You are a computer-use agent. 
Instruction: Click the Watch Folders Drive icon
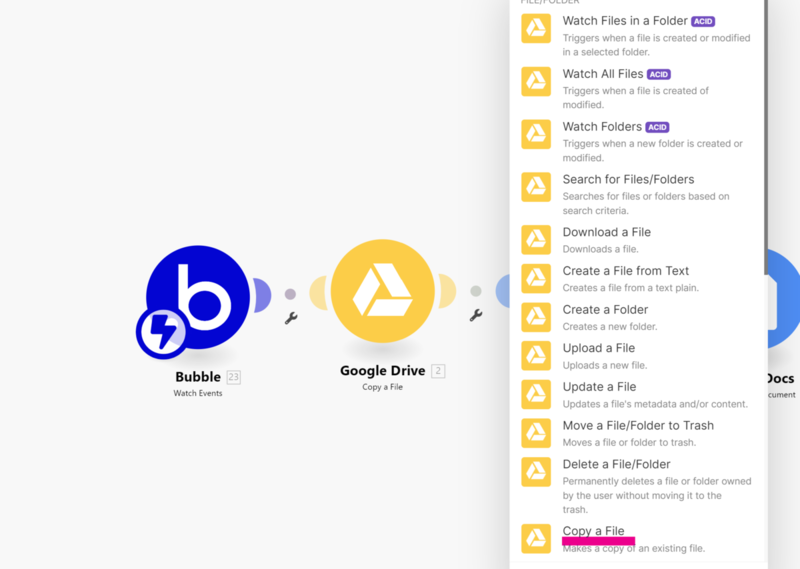tap(536, 134)
